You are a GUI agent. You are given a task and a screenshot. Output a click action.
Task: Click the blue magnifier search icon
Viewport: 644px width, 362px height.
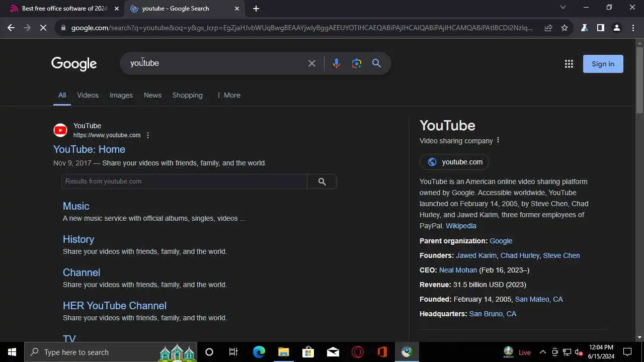376,63
